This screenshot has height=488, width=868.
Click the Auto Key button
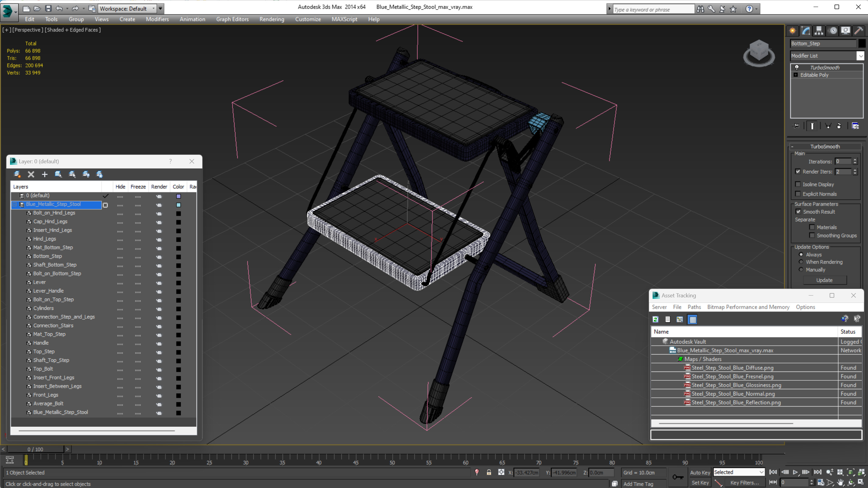pyautogui.click(x=700, y=472)
